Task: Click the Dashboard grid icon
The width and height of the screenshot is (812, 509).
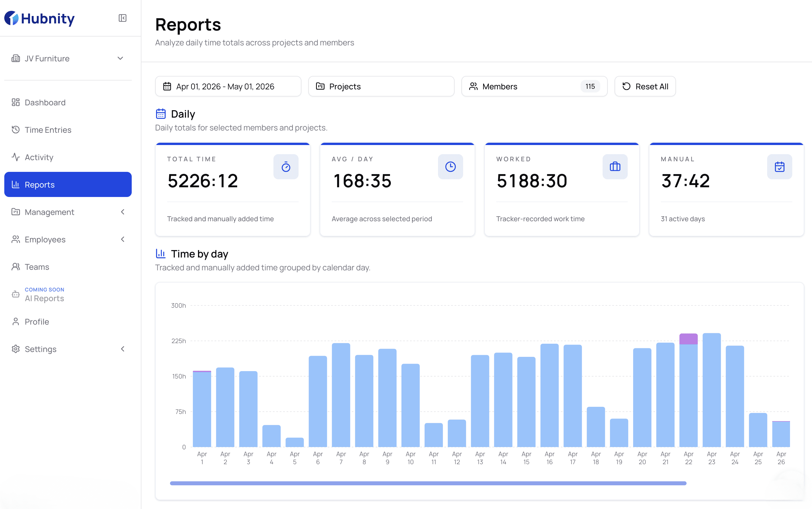Action: tap(15, 102)
